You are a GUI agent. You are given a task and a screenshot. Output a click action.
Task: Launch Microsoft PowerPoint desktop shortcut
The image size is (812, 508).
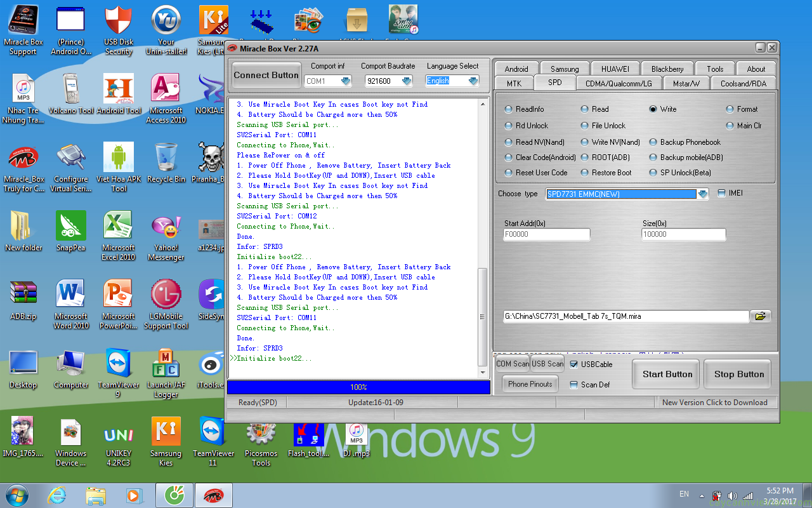pyautogui.click(x=119, y=304)
